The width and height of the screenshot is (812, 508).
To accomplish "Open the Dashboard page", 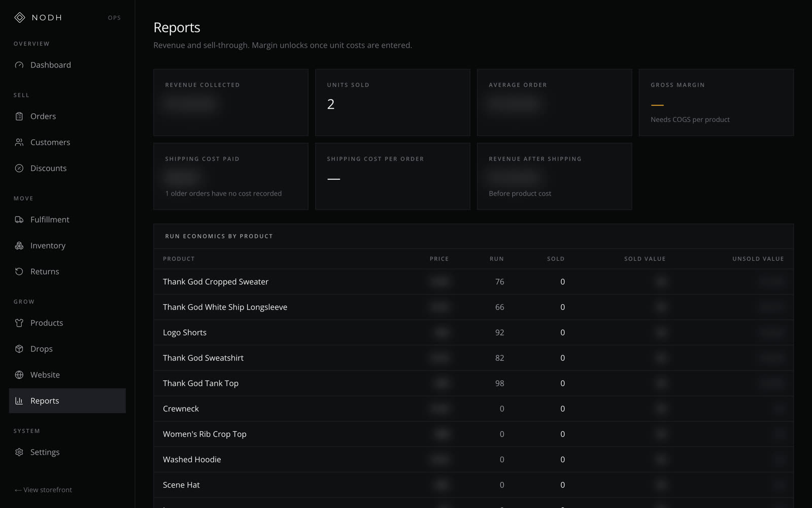I will click(67, 65).
